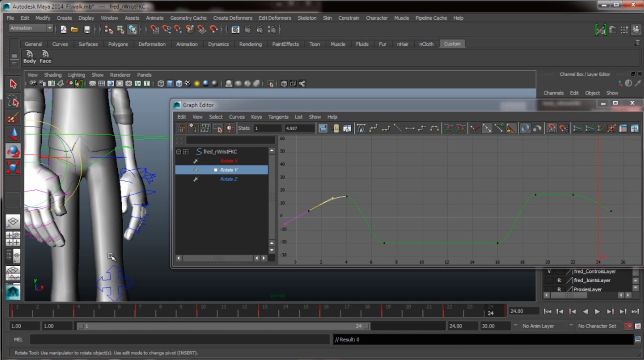
Task: Click the Face button under the shelf
Action: point(45,57)
